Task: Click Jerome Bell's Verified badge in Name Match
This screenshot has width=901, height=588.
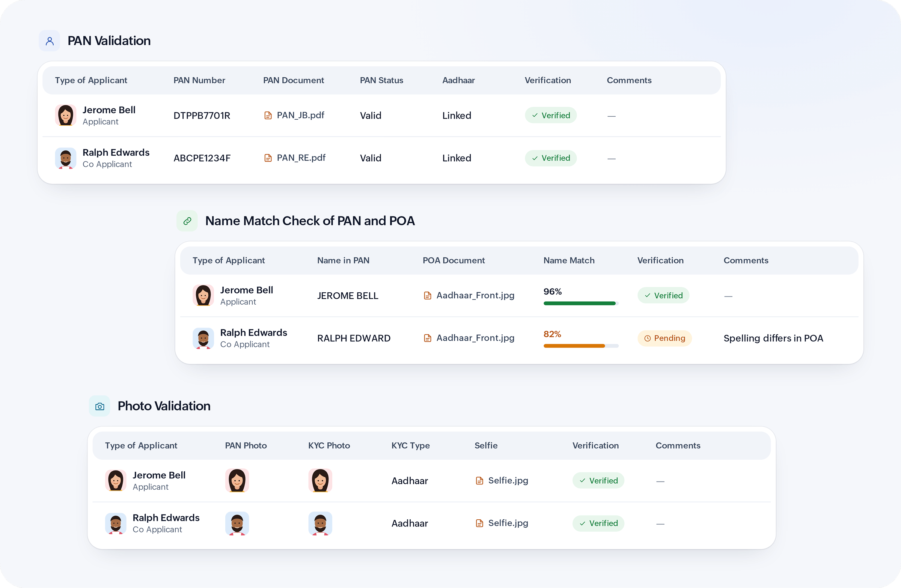Action: coord(663,296)
